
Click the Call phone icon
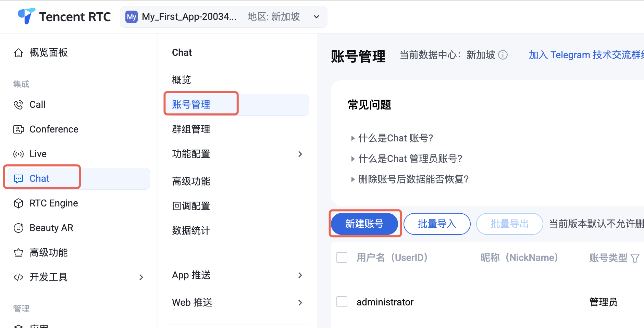click(18, 105)
